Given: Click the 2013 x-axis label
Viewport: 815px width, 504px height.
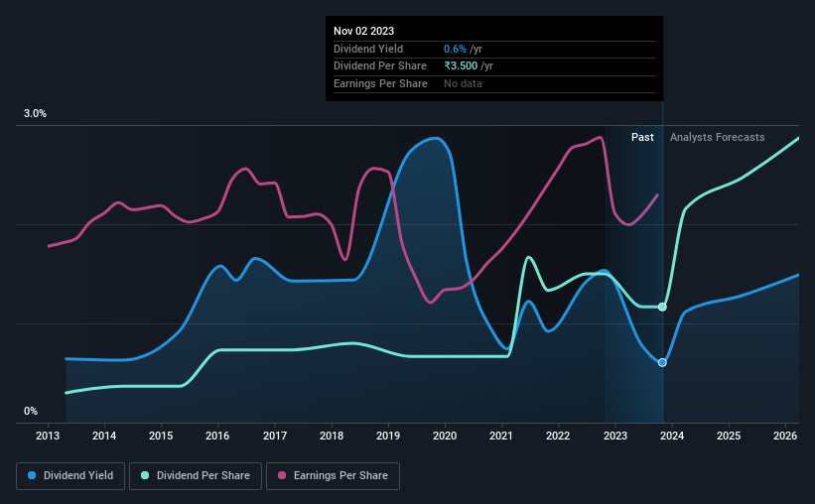Looking at the screenshot, I should point(48,436).
